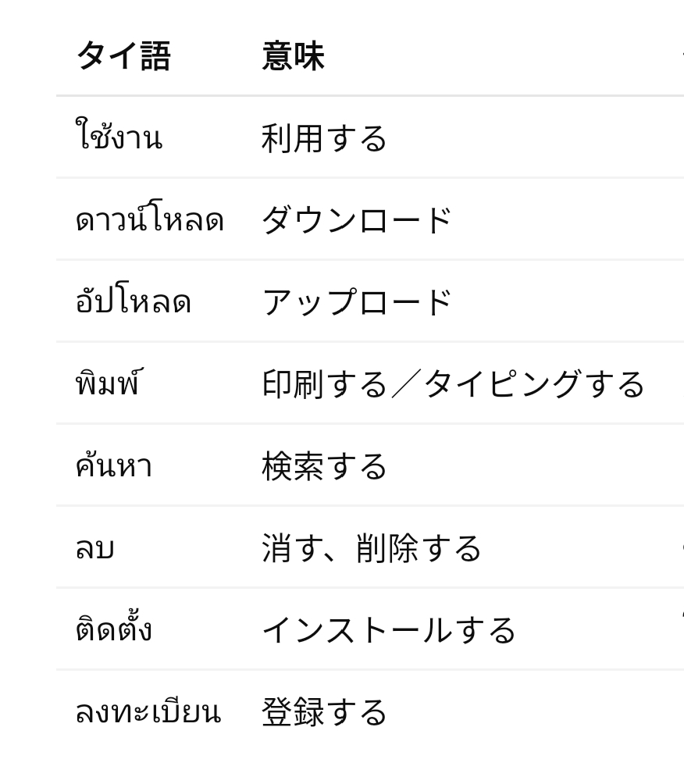The image size is (684, 784).
Task: Select the Thai word ลงทะเบียน
Action: pos(148,709)
